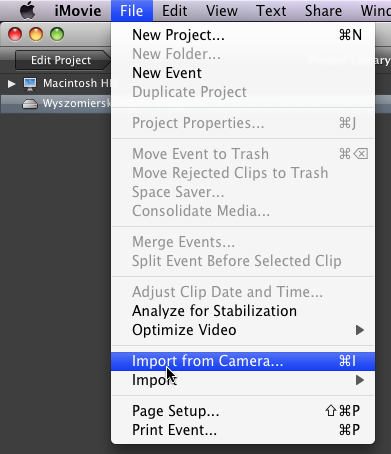The width and height of the screenshot is (391, 454).
Task: Choose Import from Camera menu item
Action: tap(243, 361)
